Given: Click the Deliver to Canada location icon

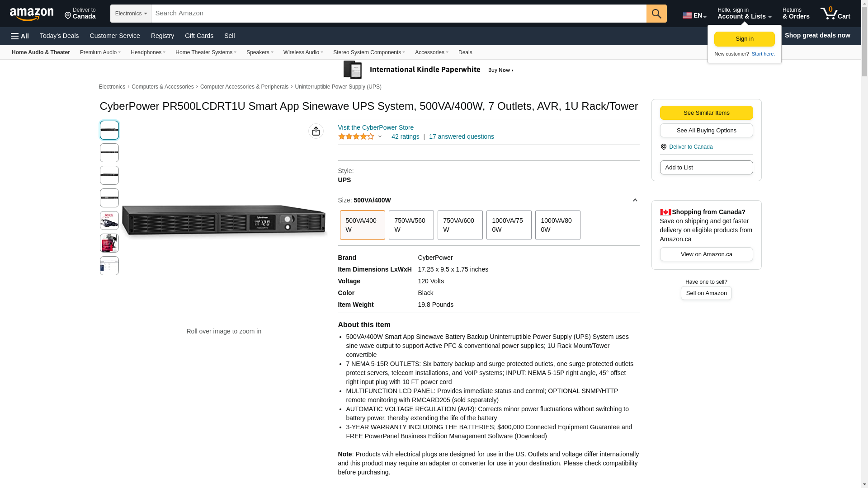Looking at the screenshot, I should (664, 147).
